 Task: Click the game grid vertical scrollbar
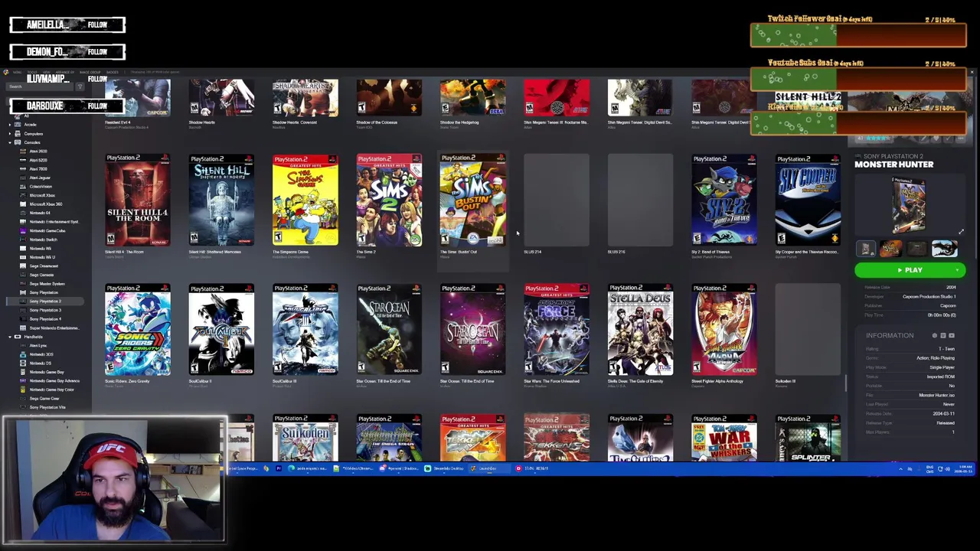tap(846, 383)
